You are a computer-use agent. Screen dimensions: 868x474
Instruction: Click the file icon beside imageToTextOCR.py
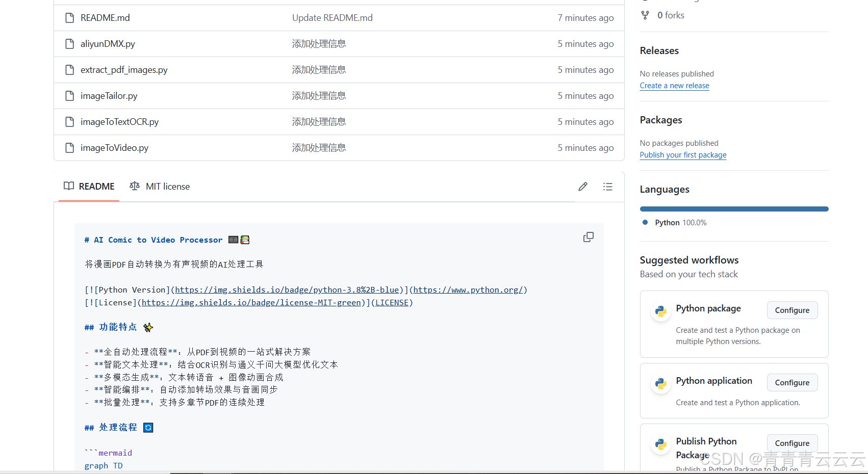(x=70, y=122)
